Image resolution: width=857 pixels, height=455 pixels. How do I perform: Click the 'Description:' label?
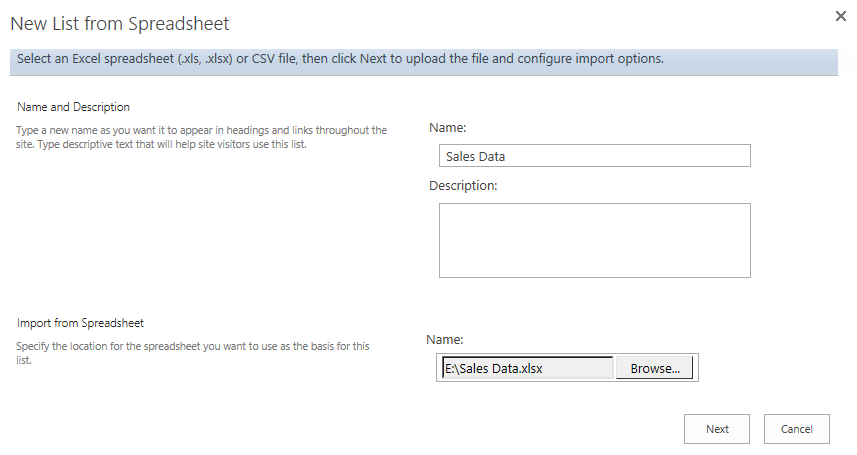(463, 185)
